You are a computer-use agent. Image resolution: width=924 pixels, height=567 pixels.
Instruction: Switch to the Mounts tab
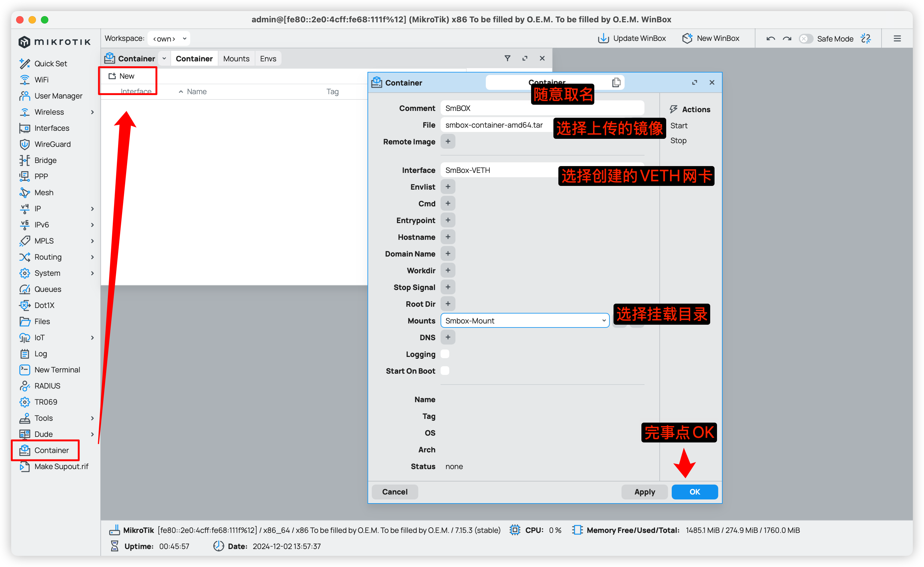pyautogui.click(x=236, y=59)
